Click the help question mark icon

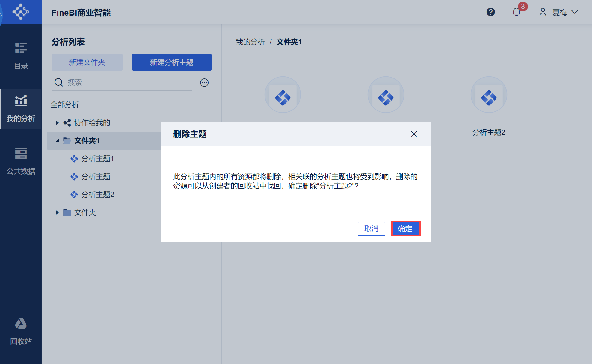click(490, 12)
